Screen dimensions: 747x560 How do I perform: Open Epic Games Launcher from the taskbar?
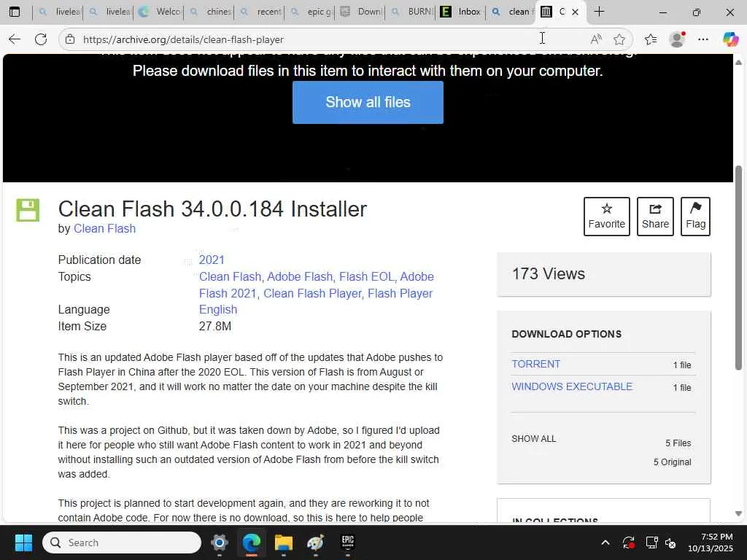click(348, 542)
